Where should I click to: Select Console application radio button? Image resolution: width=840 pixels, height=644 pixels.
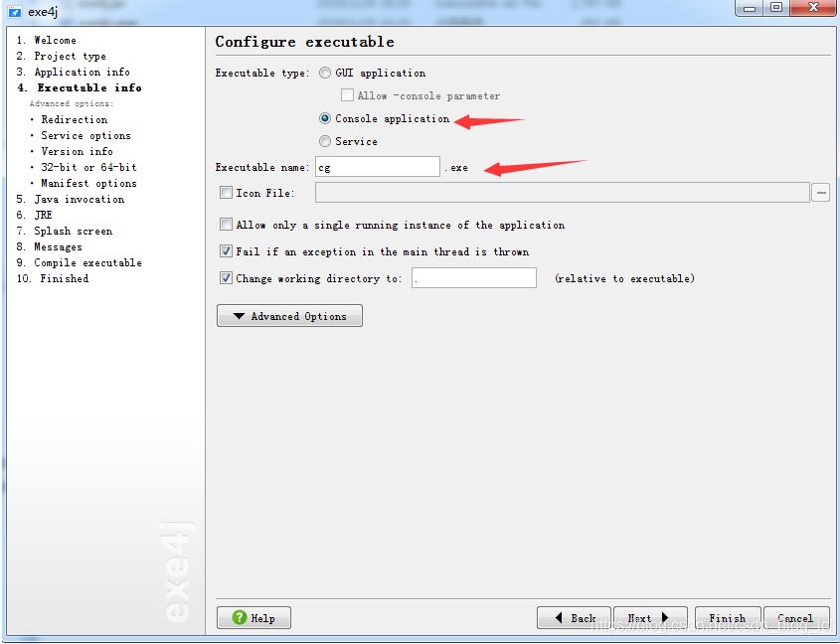click(325, 118)
